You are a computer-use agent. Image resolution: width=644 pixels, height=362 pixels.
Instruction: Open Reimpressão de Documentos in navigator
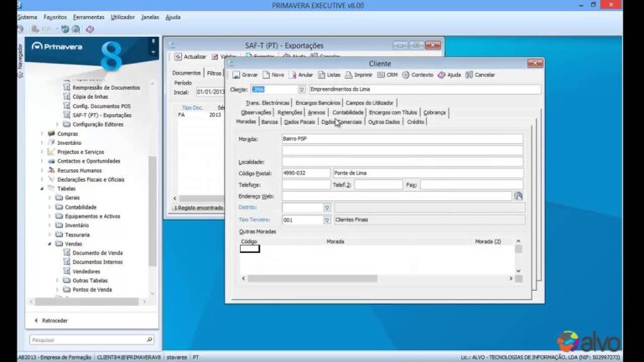[x=106, y=87]
